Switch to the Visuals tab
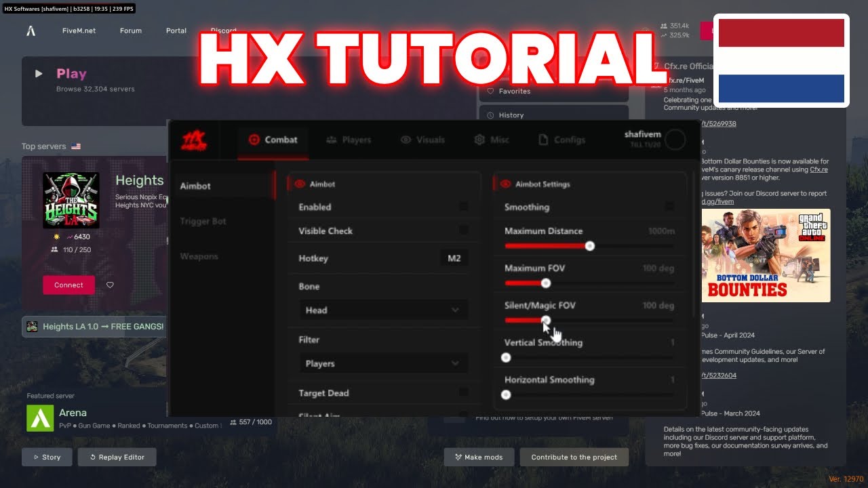The image size is (868, 488). (422, 140)
